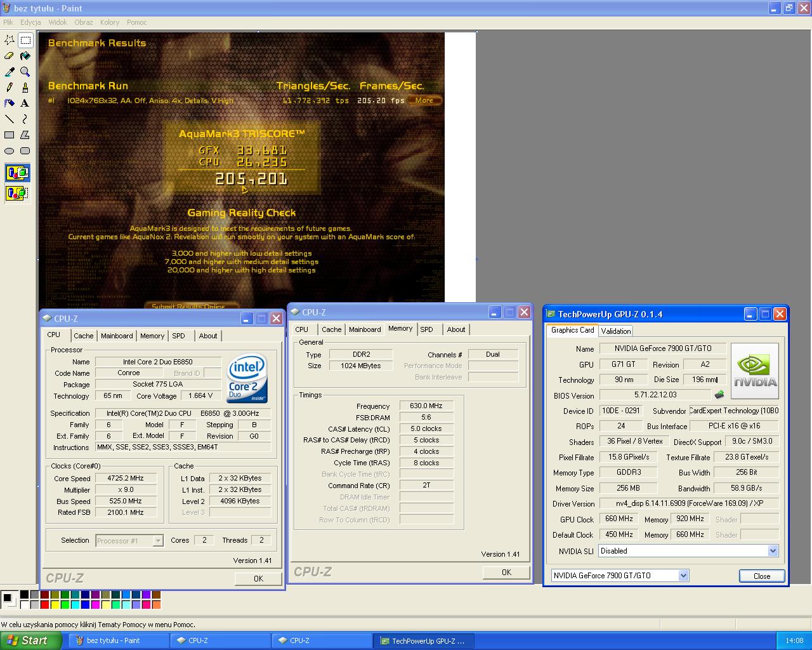The height and width of the screenshot is (650, 812).
Task: Open Memory tab in left CPU-Z window
Action: tap(152, 336)
